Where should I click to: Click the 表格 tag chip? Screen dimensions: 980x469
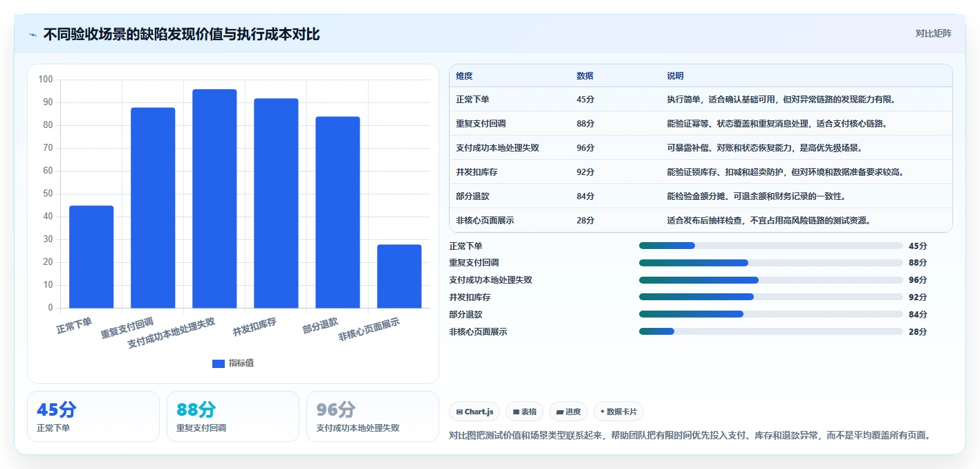point(525,412)
